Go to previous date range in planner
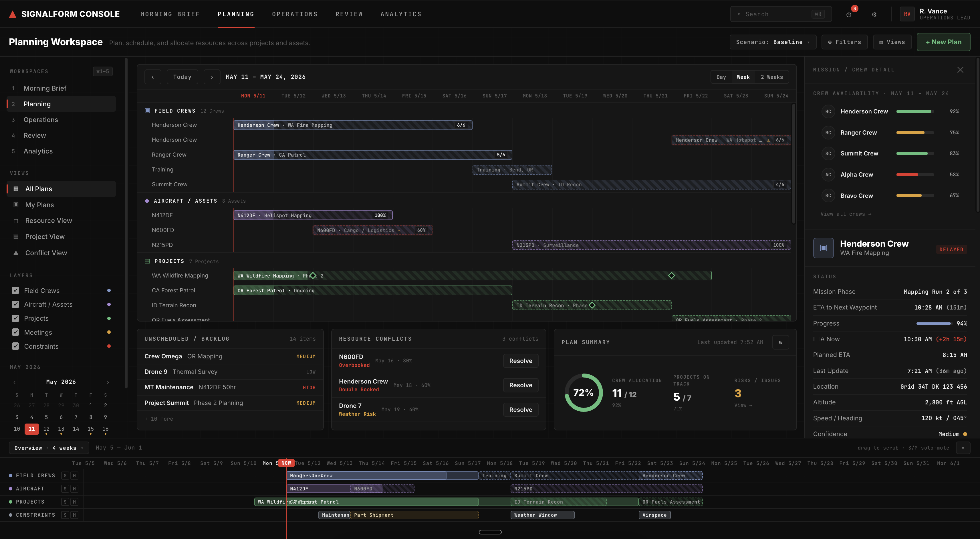The height and width of the screenshot is (539, 980). (x=152, y=77)
